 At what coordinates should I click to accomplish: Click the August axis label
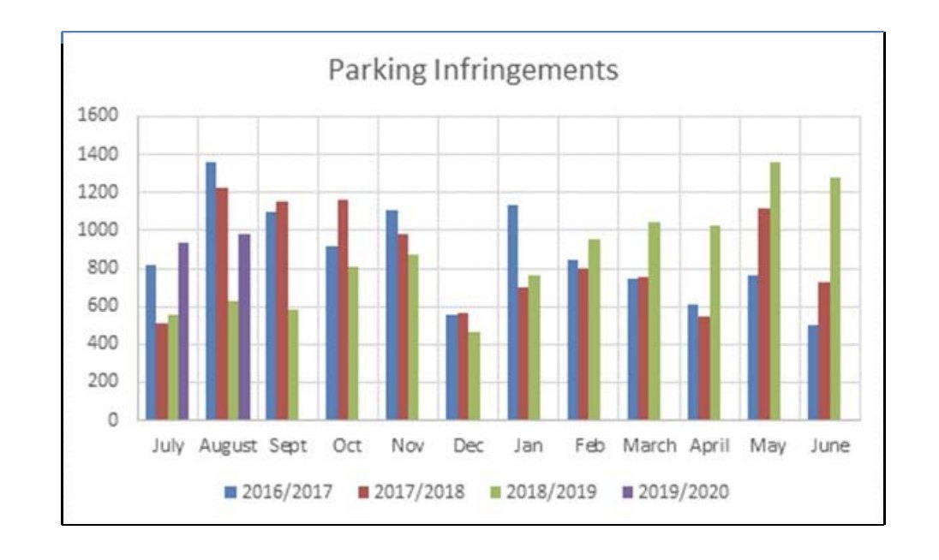coord(228,446)
